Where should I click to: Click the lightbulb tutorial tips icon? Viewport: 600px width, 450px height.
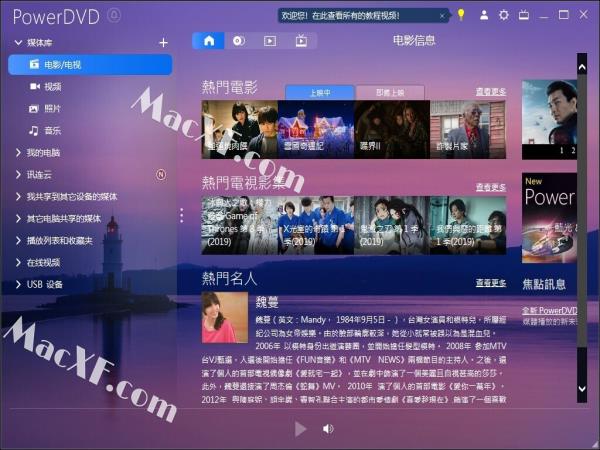pyautogui.click(x=461, y=15)
